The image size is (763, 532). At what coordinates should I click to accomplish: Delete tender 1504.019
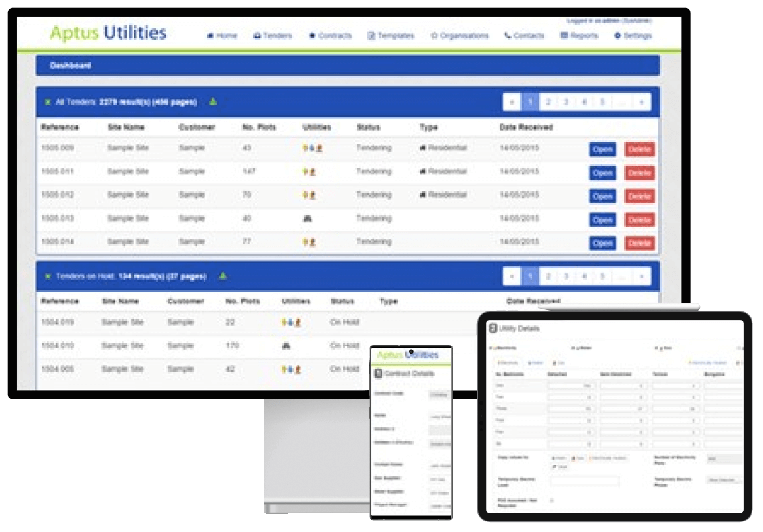coord(638,323)
